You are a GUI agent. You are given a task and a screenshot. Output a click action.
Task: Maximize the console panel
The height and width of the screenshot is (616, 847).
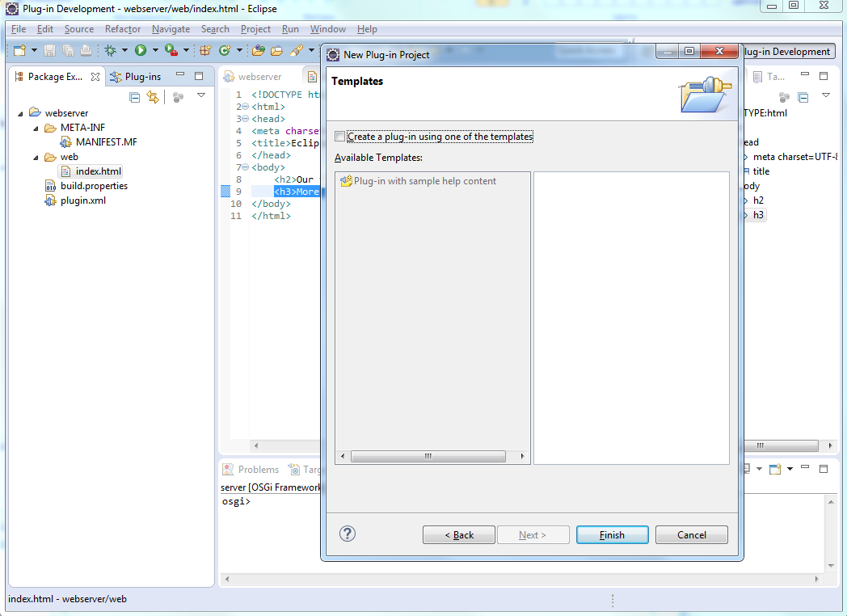pos(824,469)
